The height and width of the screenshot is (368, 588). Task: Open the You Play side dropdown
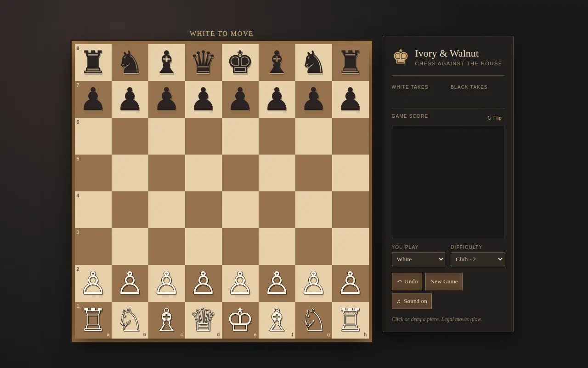tap(418, 259)
